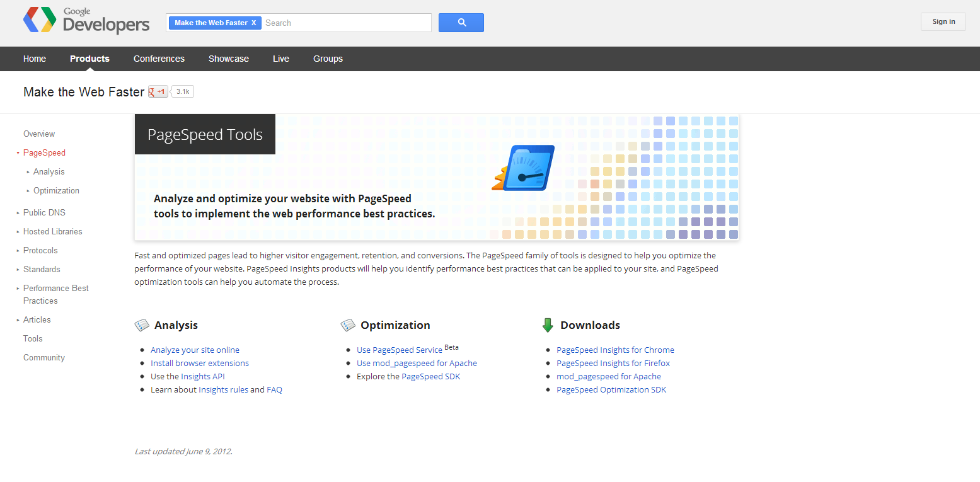Screen dimensions: 980x482
Task: Click the PageSpeed Tools banner heading
Action: click(205, 134)
